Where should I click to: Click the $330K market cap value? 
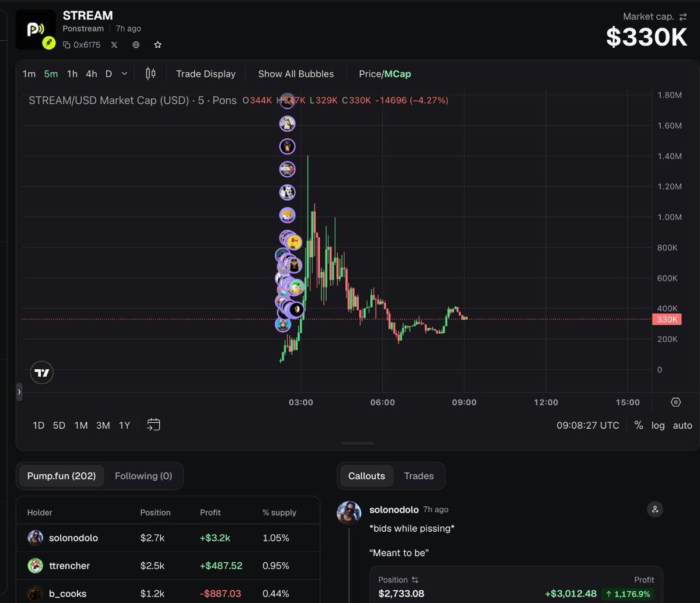647,37
